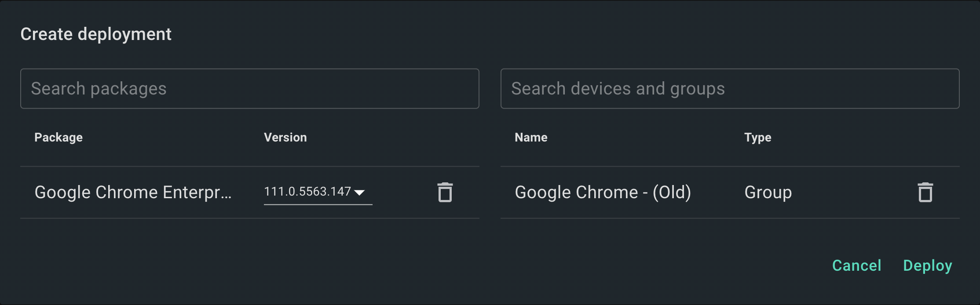Focus the Search devices and groups field

pyautogui.click(x=730, y=89)
